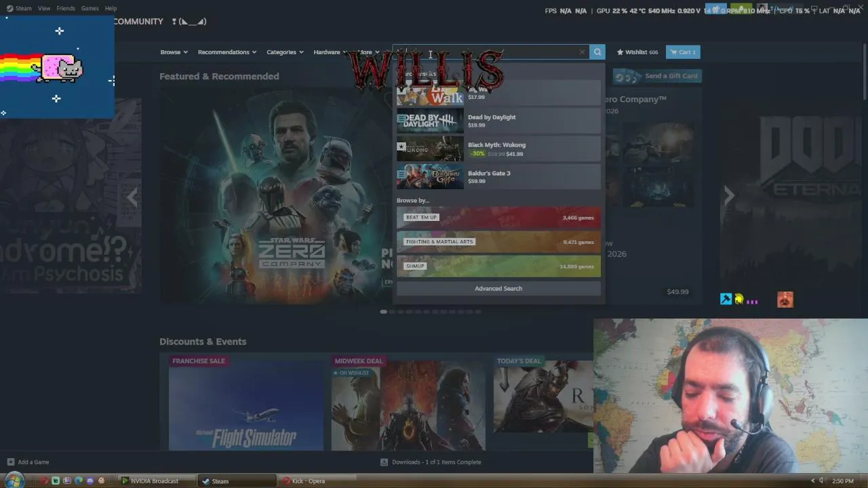Show hidden system tray icons arrow
Viewport: 868px width, 488px height.
[x=812, y=481]
